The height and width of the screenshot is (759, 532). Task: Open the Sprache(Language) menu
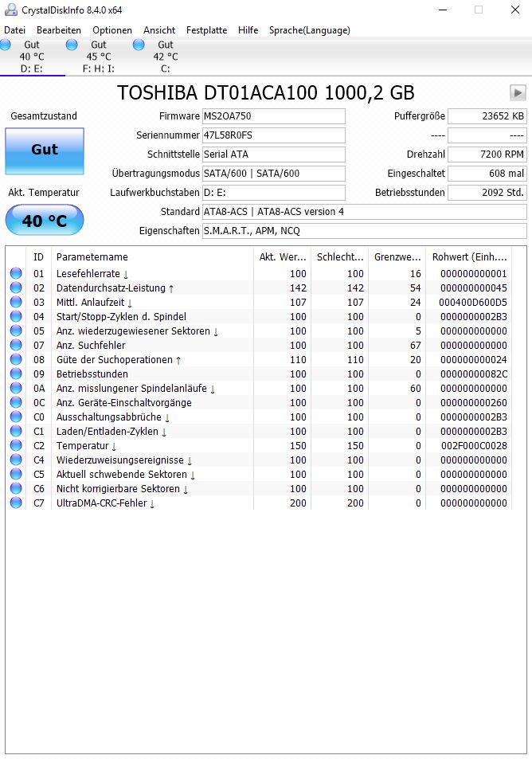pos(309,30)
